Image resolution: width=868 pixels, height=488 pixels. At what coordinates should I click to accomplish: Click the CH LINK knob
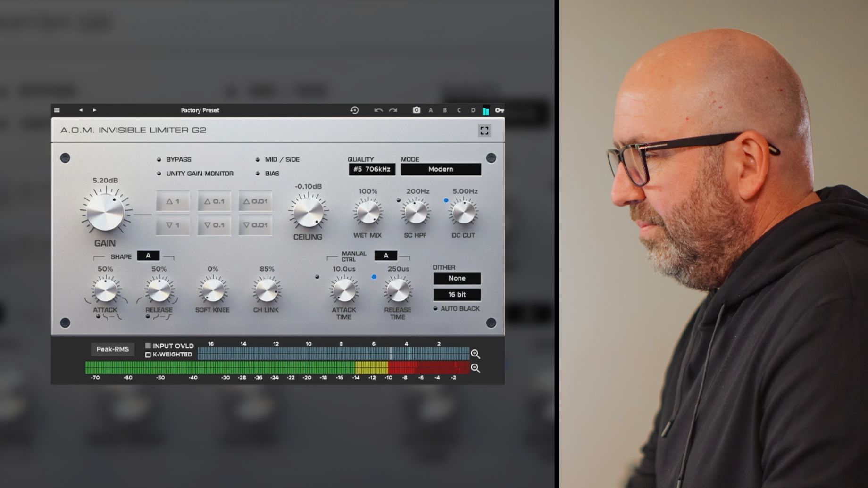pos(267,290)
